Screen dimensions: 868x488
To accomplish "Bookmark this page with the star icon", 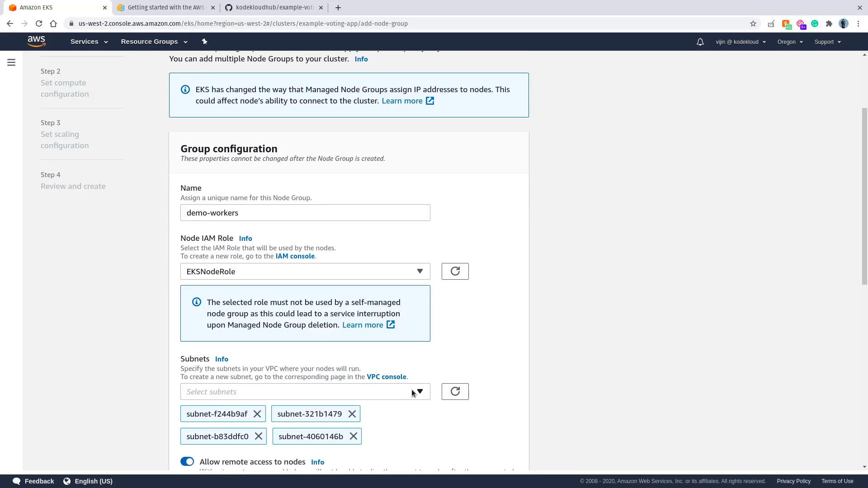I will 753,23.
